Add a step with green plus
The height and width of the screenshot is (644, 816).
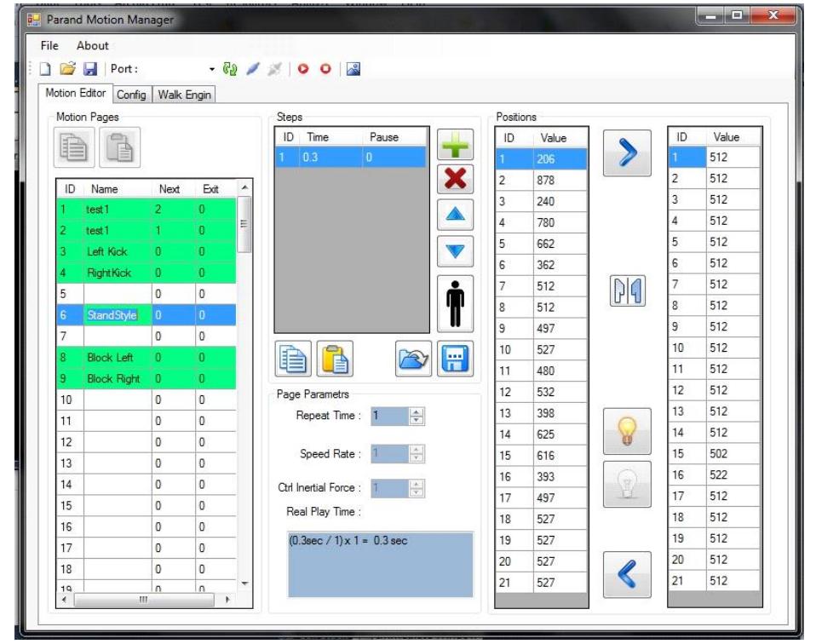click(x=456, y=144)
